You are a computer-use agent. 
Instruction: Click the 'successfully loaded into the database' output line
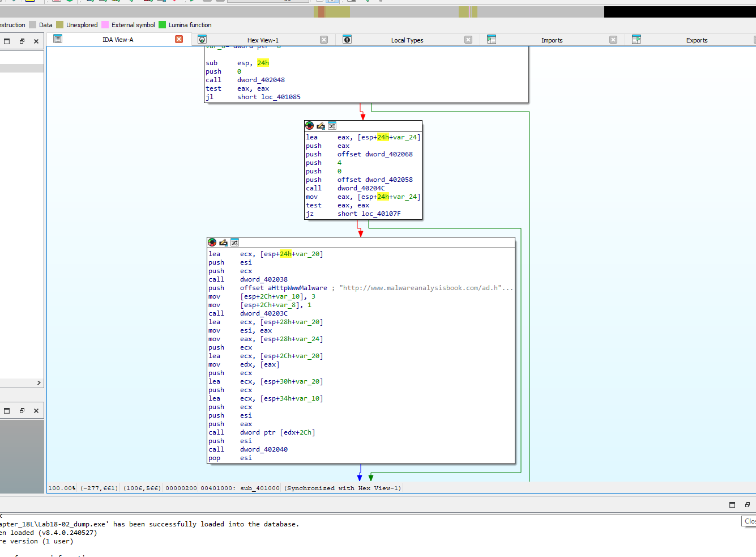(x=150, y=524)
